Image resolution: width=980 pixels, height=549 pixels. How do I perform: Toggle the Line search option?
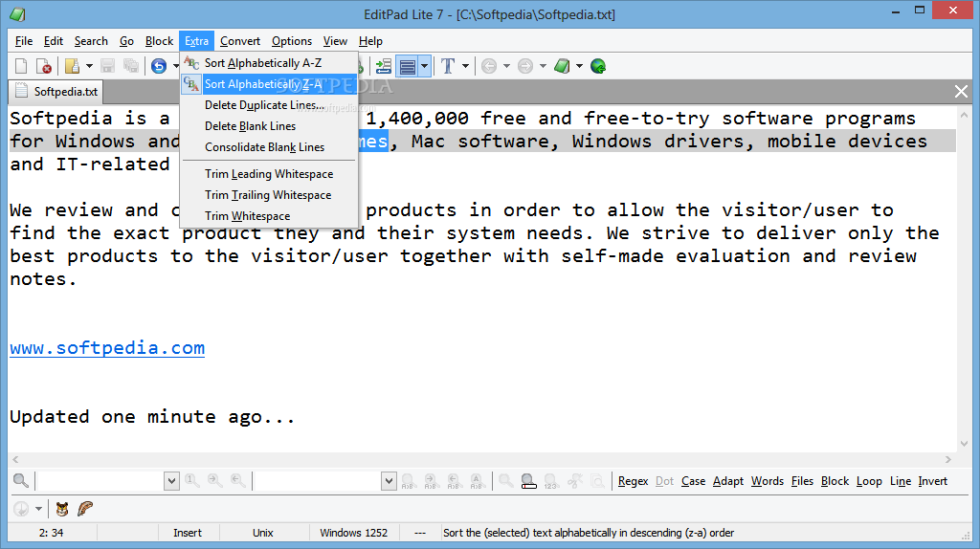tap(900, 481)
